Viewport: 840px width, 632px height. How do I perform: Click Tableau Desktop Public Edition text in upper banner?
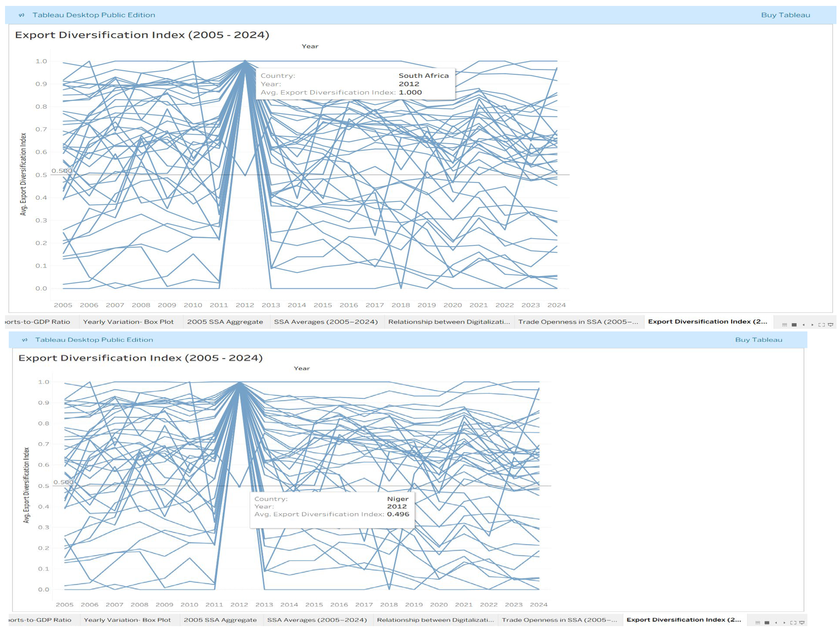94,15
